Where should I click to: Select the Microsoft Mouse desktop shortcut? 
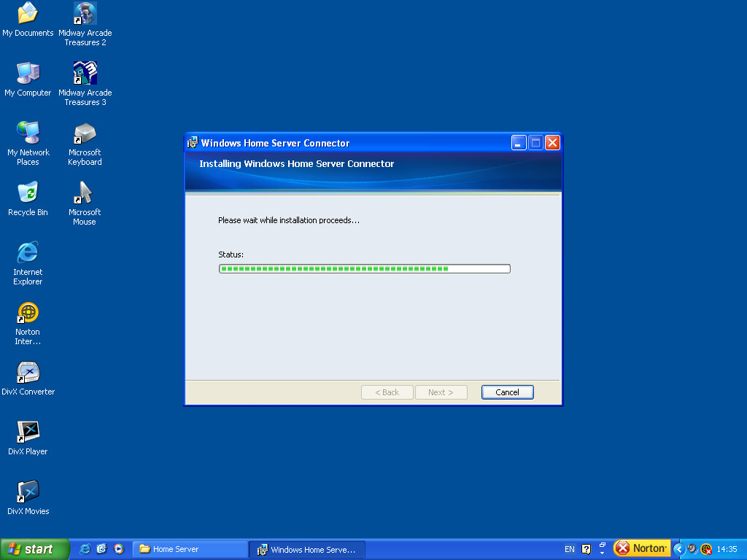click(85, 192)
